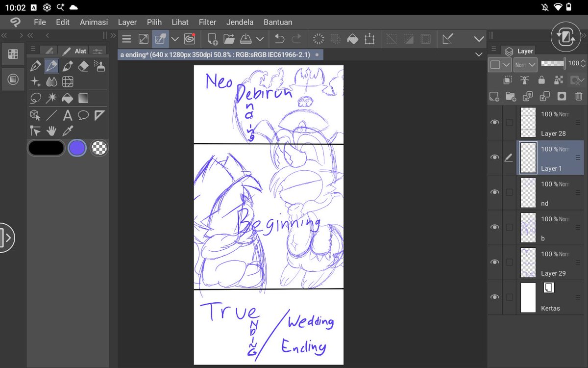This screenshot has height=368, width=588.
Task: Select the Pen (G-pen) tool
Action: 35,66
